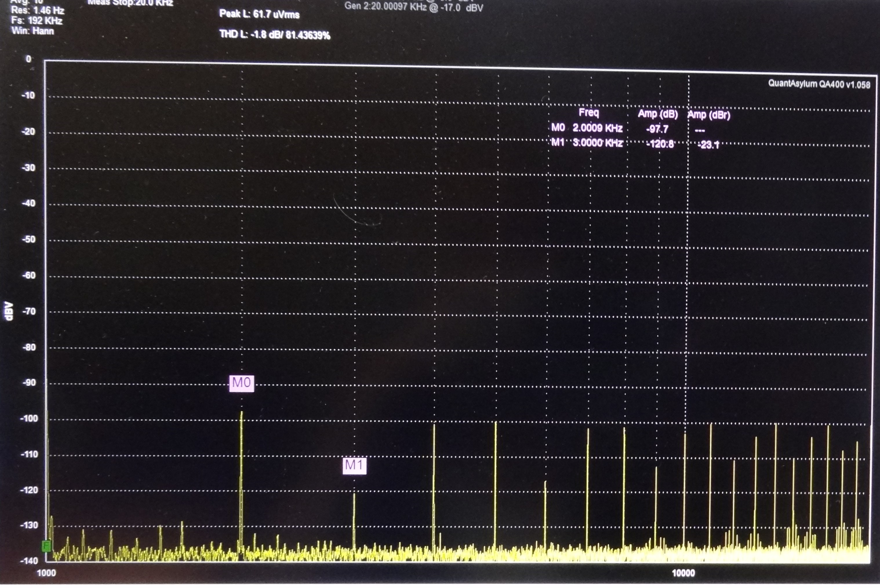Click the Gen 2 frequency readout text

414,7
